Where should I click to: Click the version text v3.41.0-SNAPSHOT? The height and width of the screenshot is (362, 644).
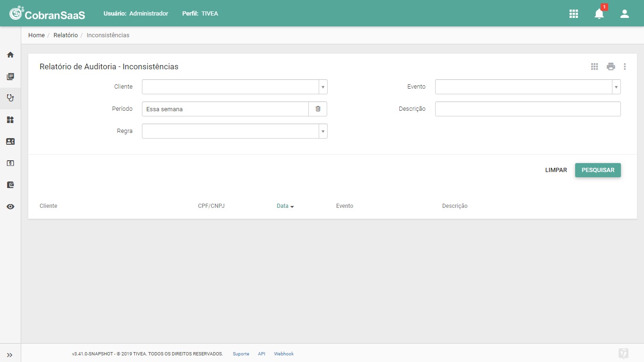click(93, 354)
